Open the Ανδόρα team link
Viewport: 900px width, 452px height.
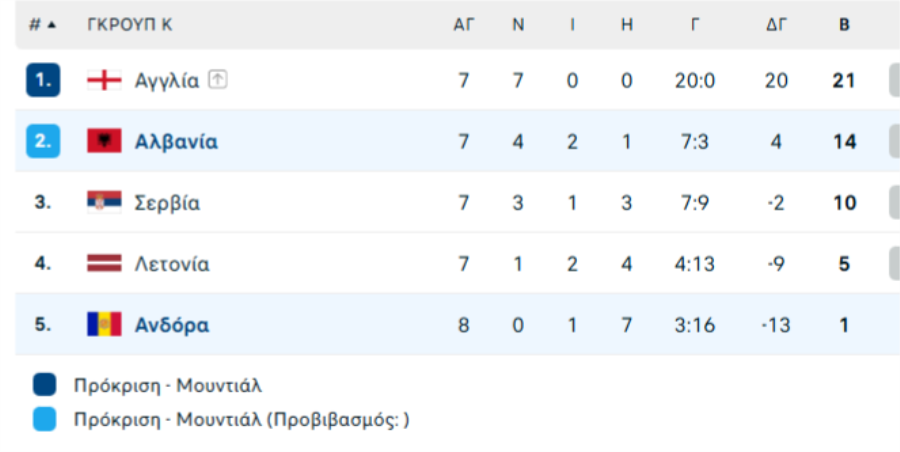(x=172, y=324)
